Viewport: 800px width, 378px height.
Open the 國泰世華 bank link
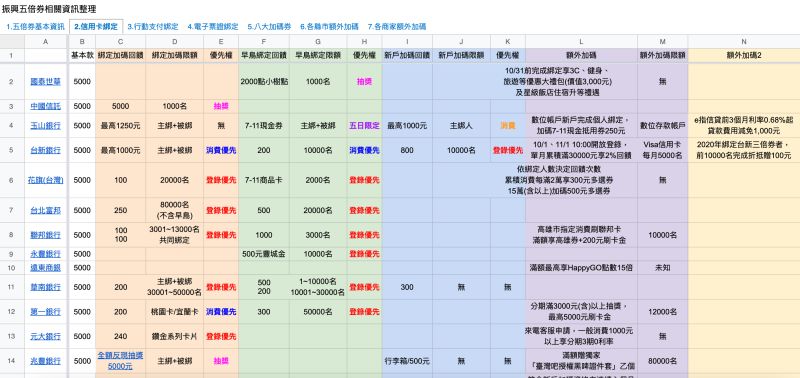coord(45,81)
